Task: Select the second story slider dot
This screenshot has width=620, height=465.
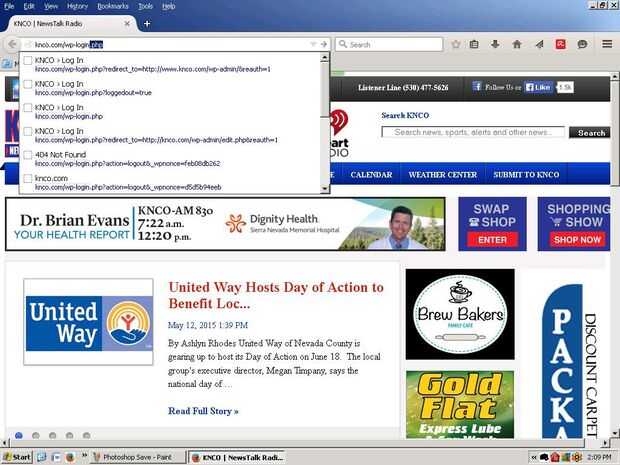Action: pos(36,435)
